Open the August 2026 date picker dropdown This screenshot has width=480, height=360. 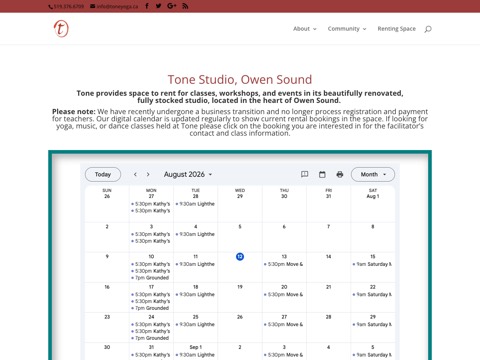(x=188, y=174)
